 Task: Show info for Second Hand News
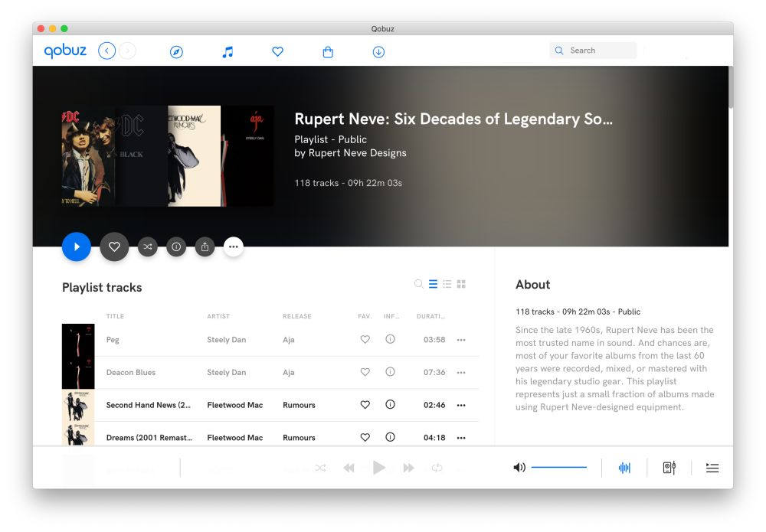390,404
